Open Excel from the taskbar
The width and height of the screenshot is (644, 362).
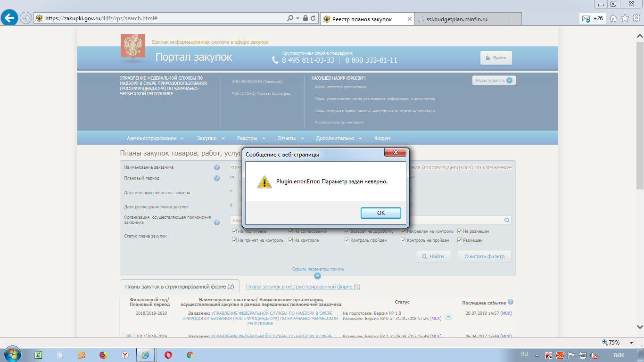tap(39, 355)
